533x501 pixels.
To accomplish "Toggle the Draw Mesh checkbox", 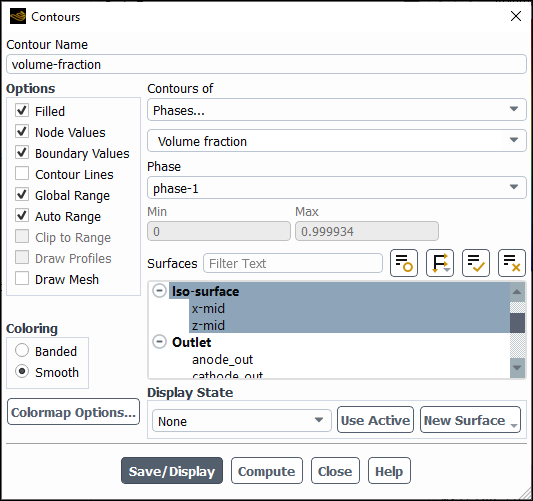I will pyautogui.click(x=22, y=279).
